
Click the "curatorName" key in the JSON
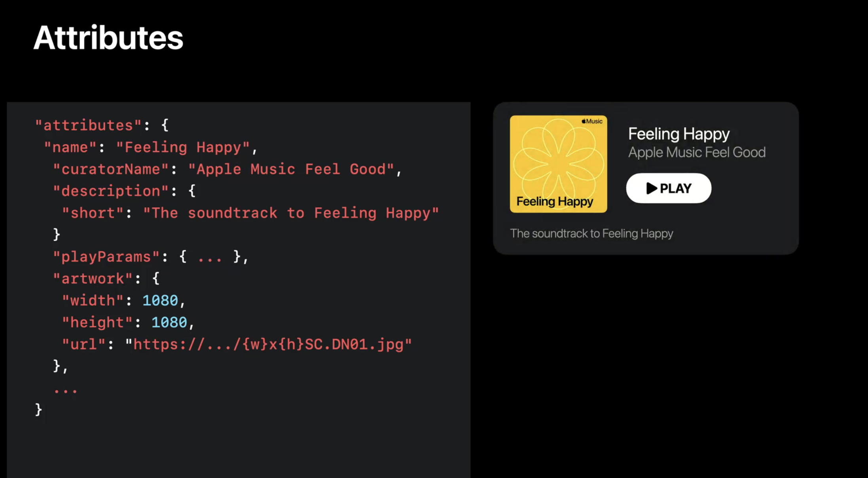tap(111, 169)
